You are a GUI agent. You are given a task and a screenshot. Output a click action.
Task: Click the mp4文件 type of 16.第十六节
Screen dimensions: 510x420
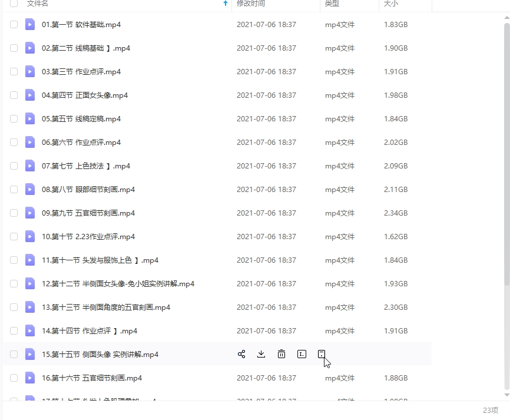pos(340,378)
